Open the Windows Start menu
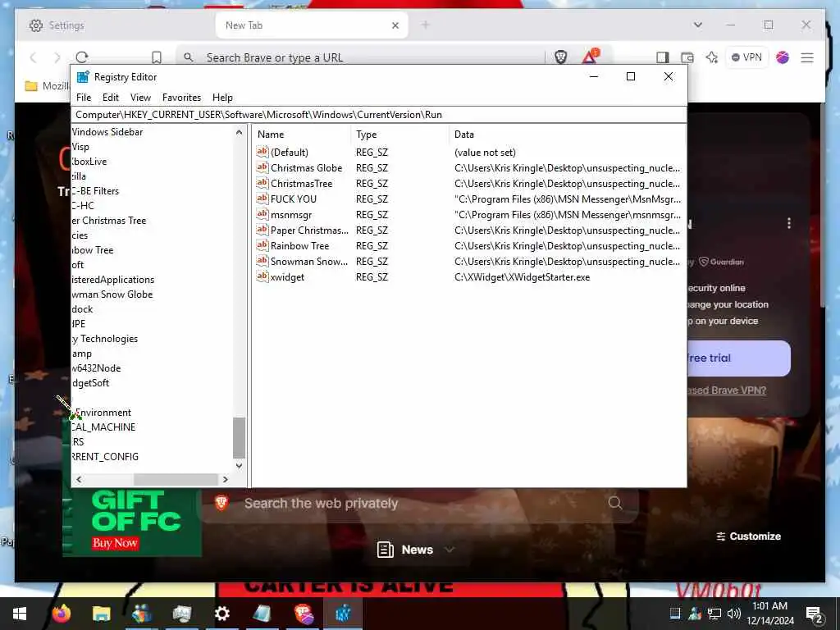840x630 pixels. 20,614
